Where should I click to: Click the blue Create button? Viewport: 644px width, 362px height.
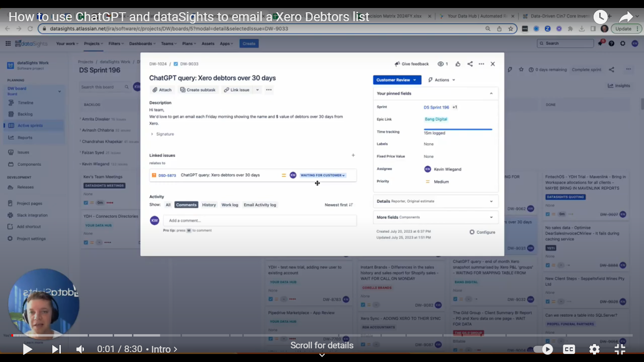[249, 44]
